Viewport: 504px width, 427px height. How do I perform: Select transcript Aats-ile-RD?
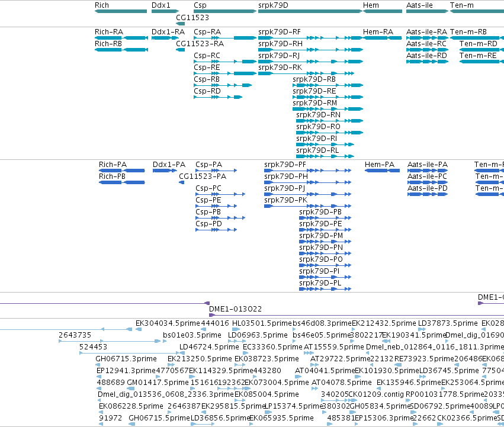426,56
